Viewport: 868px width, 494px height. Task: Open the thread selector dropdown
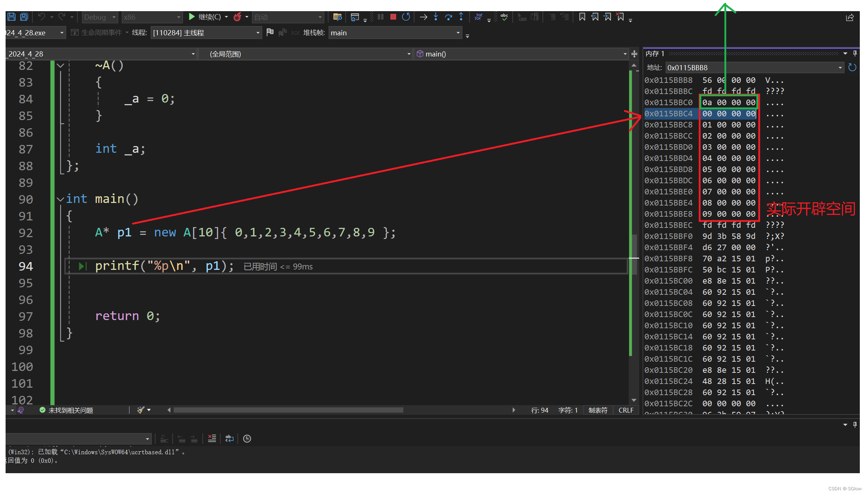(x=258, y=33)
